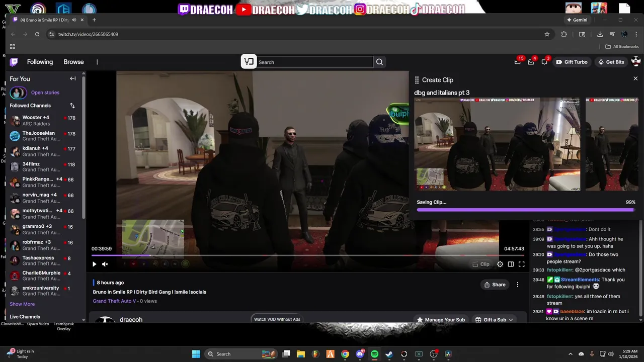
Task: Click Open stories link
Action: click(x=45, y=93)
